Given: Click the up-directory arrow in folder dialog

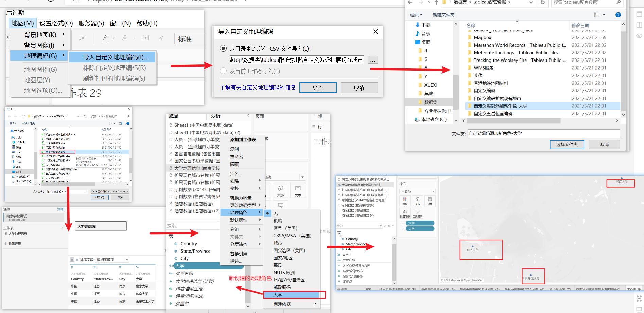Looking at the screenshot, I should click(436, 3).
